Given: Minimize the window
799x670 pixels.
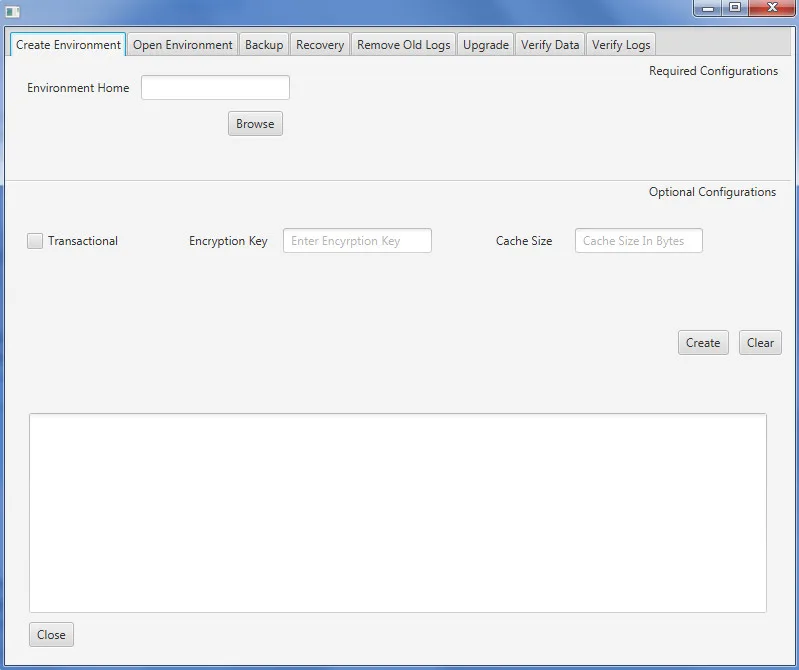Looking at the screenshot, I should tap(708, 8).
